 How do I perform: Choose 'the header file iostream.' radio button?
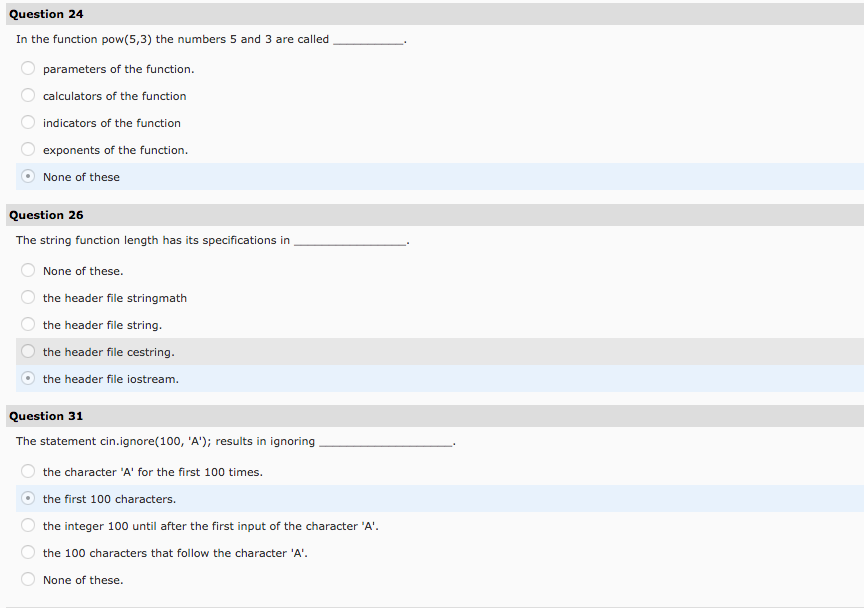27,378
